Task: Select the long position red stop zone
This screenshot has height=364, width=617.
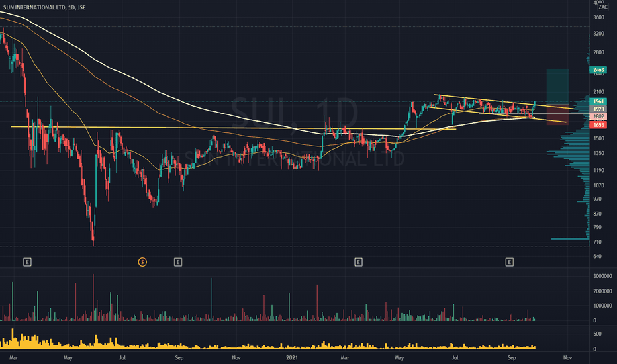Action: point(557,116)
